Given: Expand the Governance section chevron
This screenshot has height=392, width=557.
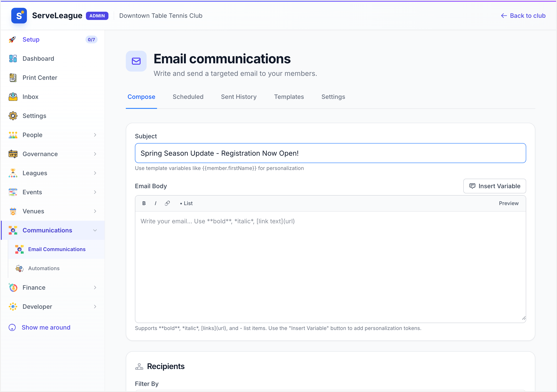Looking at the screenshot, I should point(95,154).
